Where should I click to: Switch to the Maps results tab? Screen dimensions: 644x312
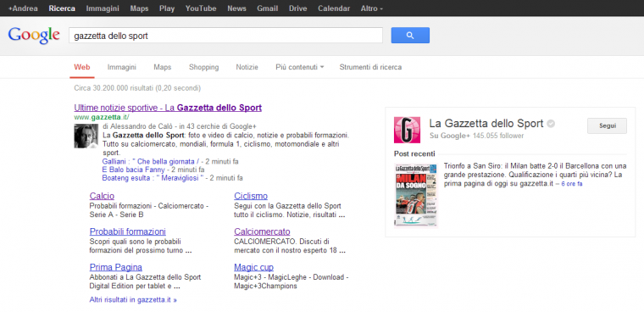(x=162, y=67)
